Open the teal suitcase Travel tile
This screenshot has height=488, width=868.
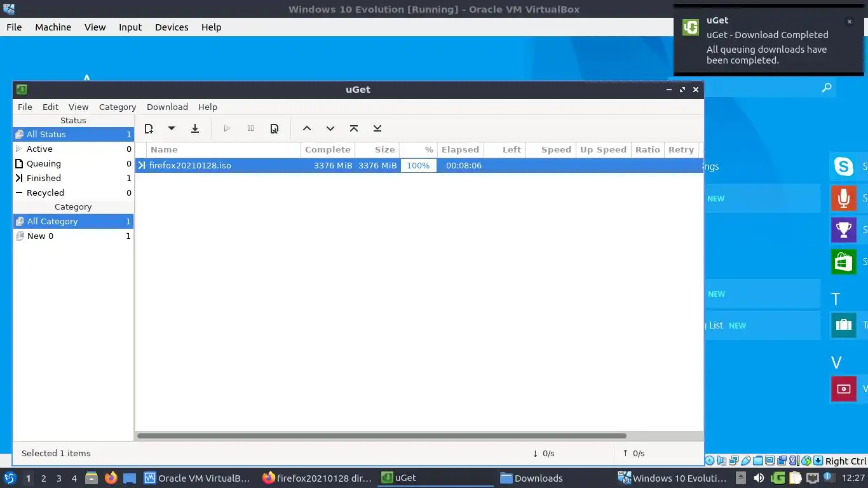(844, 325)
